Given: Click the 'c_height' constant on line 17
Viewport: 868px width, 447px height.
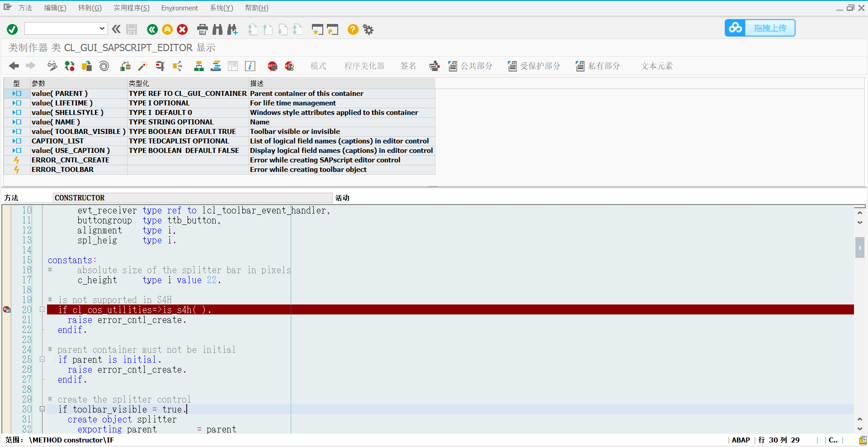Looking at the screenshot, I should click(97, 280).
